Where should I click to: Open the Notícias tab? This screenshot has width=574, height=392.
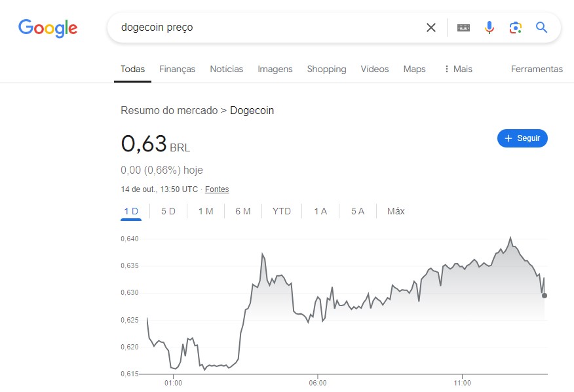(x=226, y=69)
